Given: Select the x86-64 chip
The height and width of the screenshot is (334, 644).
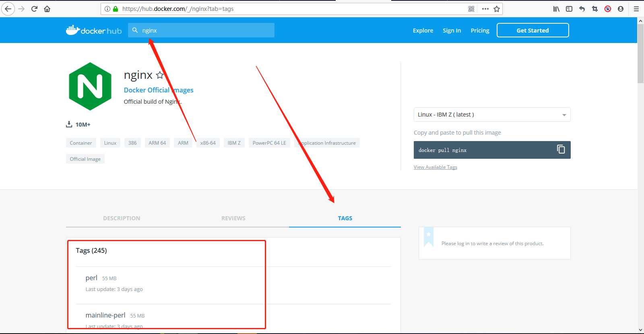Looking at the screenshot, I should (x=208, y=143).
